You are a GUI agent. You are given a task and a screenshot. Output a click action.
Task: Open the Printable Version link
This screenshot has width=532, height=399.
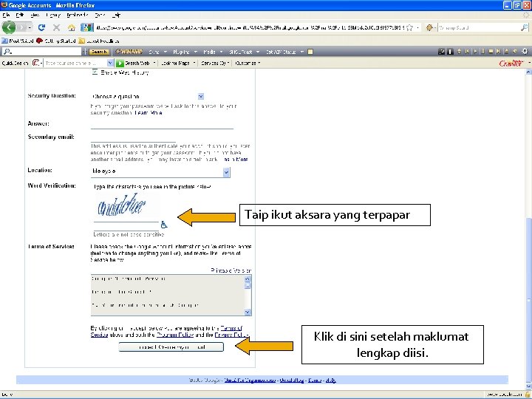coord(231,270)
